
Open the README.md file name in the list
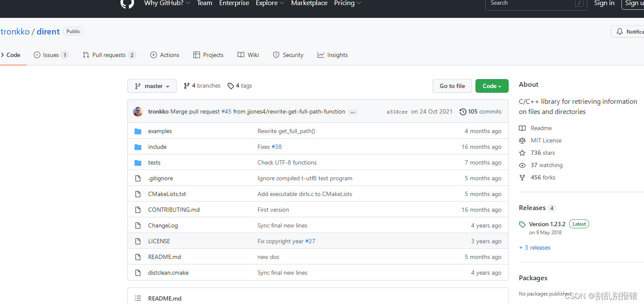[164, 257]
